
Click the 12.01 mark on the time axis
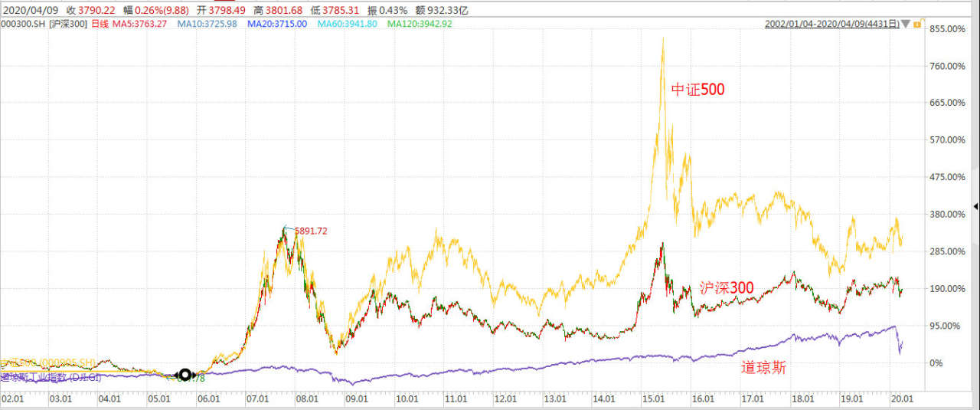pos(505,399)
